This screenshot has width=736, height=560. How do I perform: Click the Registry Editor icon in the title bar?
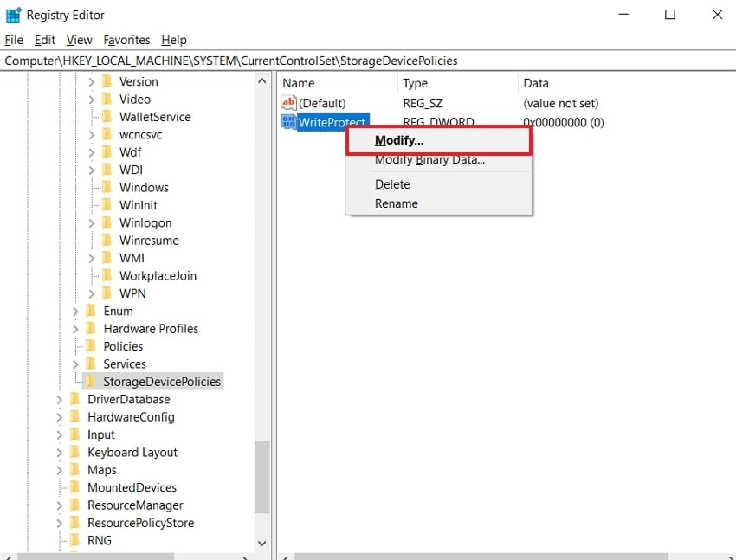(x=12, y=14)
